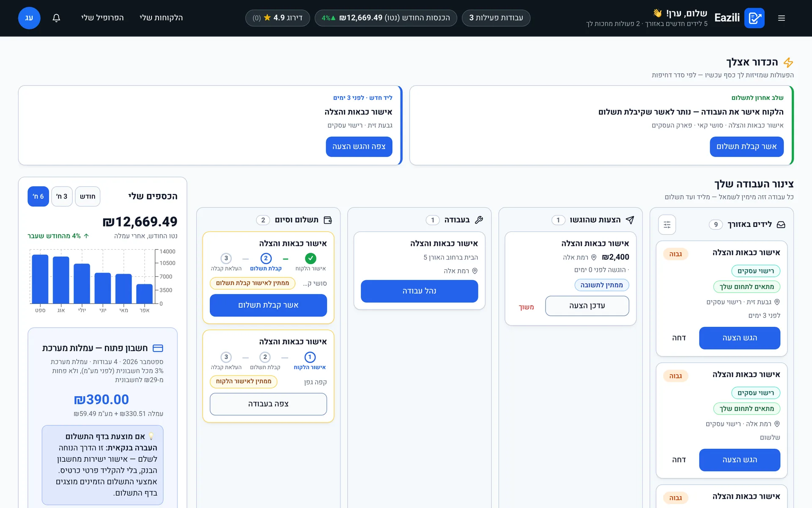Click the monthly income ₪12,669.49 pill
The image size is (812, 508).
click(x=386, y=18)
